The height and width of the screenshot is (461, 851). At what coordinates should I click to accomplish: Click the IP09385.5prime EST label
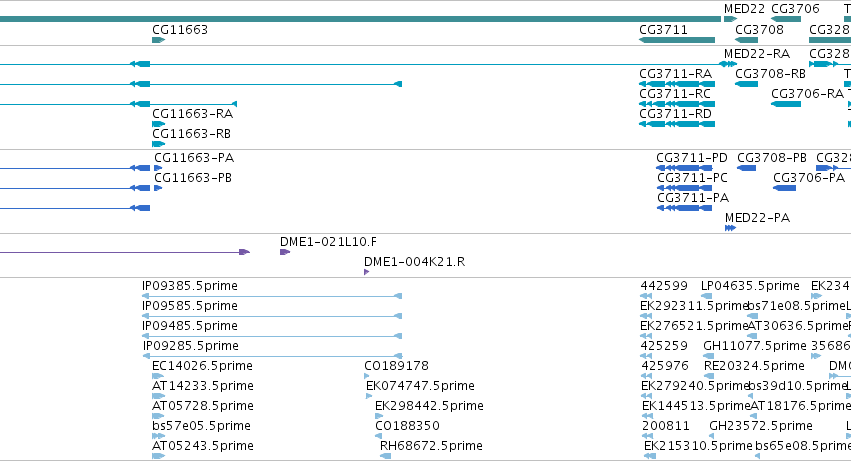[x=189, y=286]
